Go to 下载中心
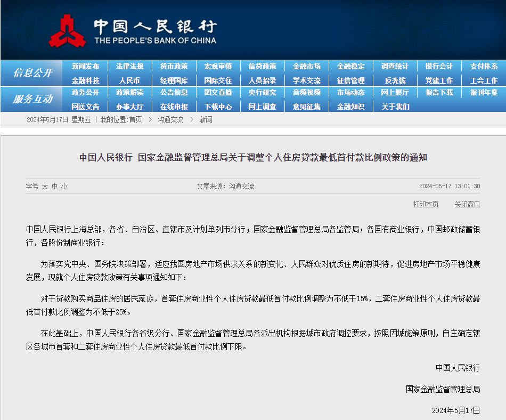 pos(218,107)
